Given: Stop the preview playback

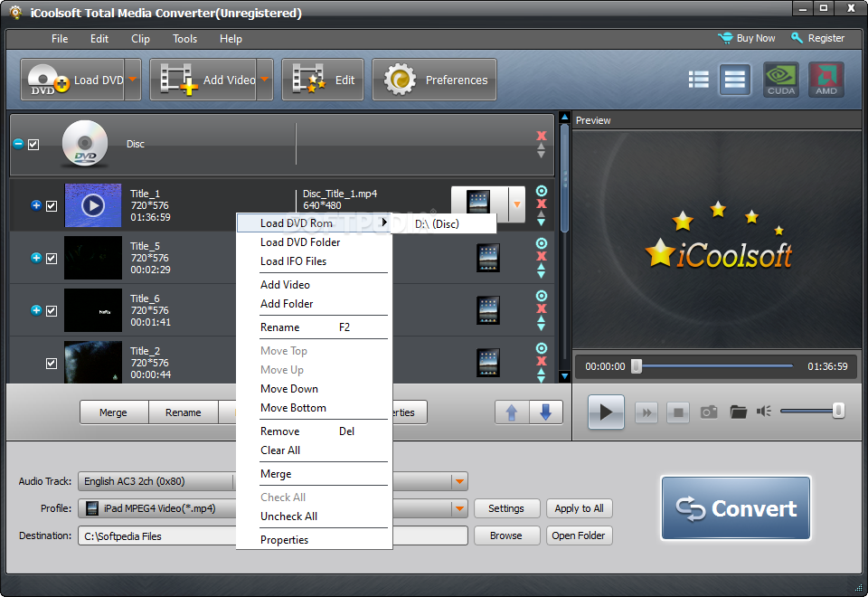Looking at the screenshot, I should point(678,412).
